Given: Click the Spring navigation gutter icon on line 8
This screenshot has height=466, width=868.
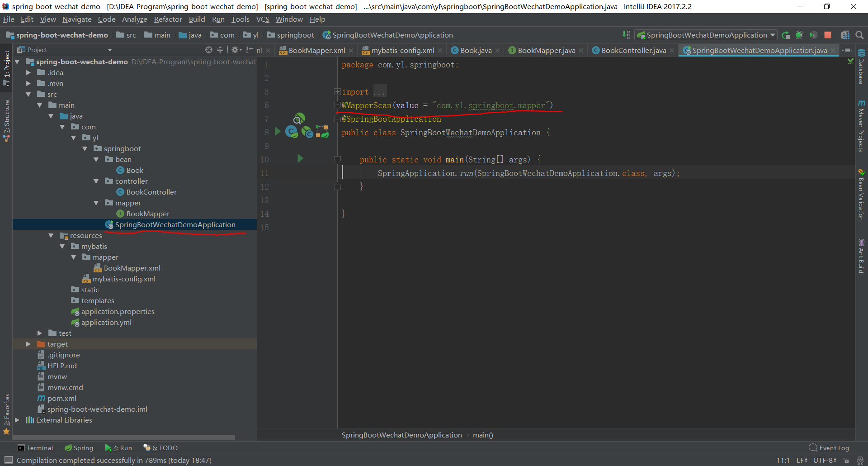Looking at the screenshot, I should click(x=307, y=132).
